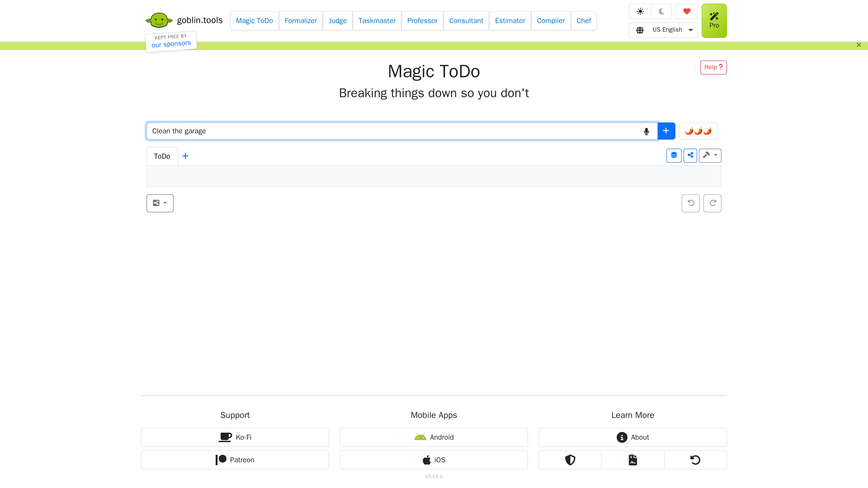Adjust spiciness level chili peppers
Image resolution: width=868 pixels, height=488 pixels.
[698, 131]
